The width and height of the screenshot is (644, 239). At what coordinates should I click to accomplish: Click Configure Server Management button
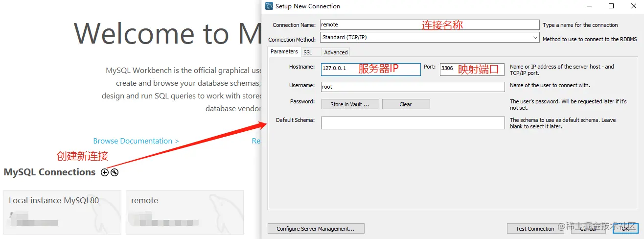pyautogui.click(x=316, y=229)
